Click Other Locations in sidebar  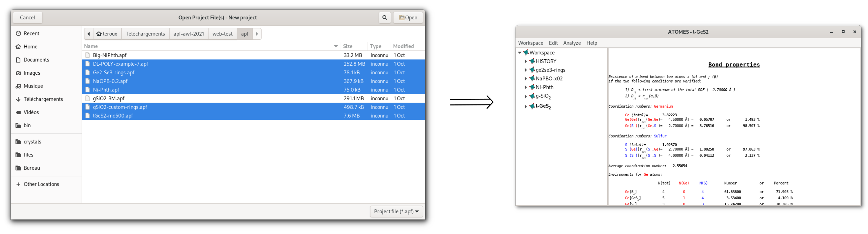pyautogui.click(x=41, y=184)
